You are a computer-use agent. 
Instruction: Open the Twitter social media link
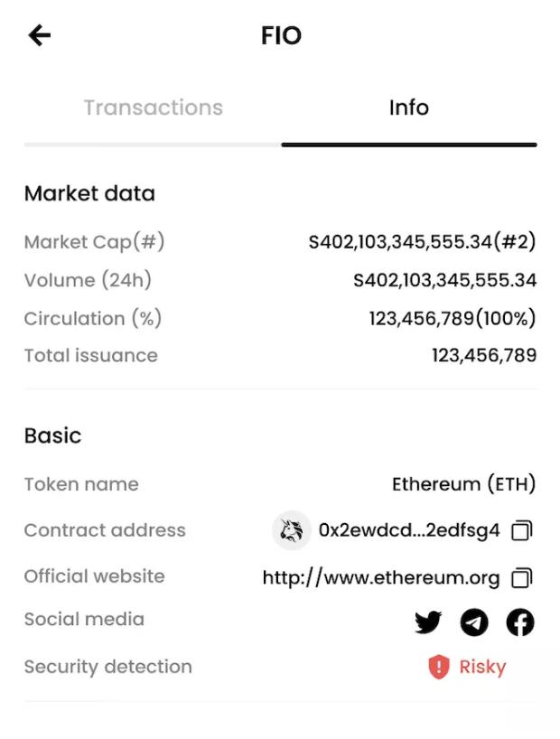[428, 622]
